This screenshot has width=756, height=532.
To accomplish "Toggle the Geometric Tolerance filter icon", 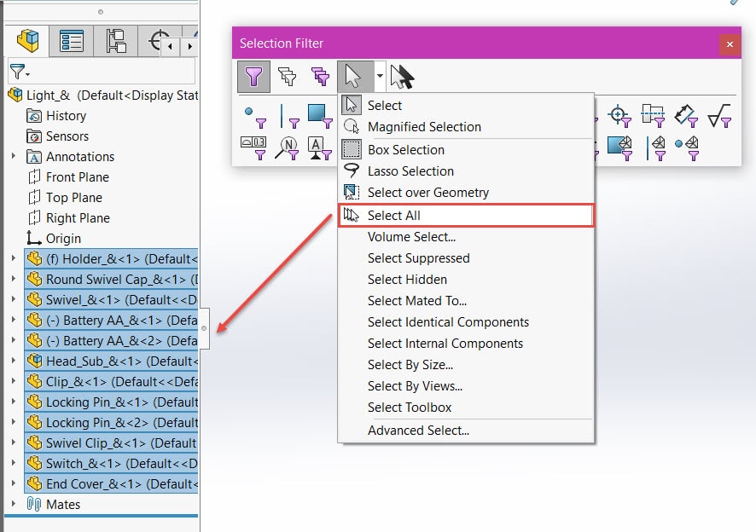I will click(253, 147).
